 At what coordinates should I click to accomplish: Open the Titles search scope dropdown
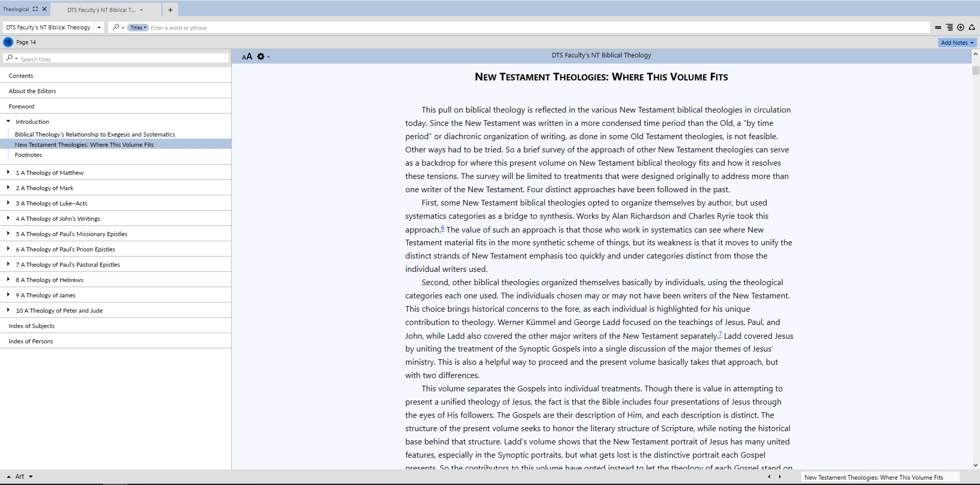point(138,27)
